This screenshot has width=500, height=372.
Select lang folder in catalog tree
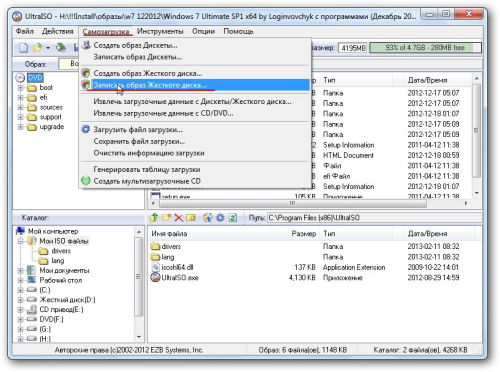pos(58,261)
